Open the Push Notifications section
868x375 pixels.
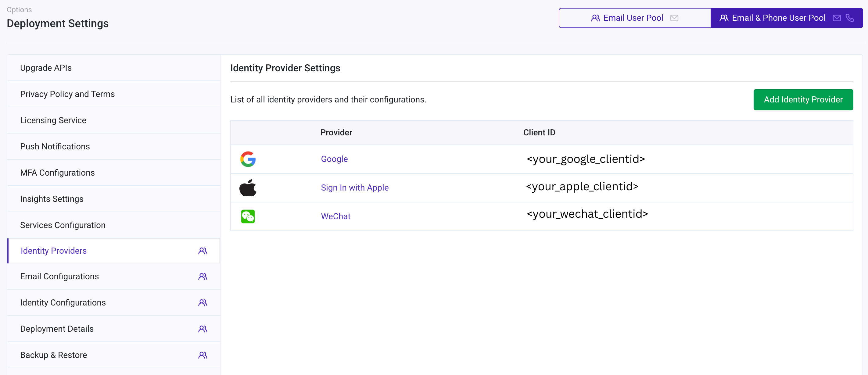(55, 146)
